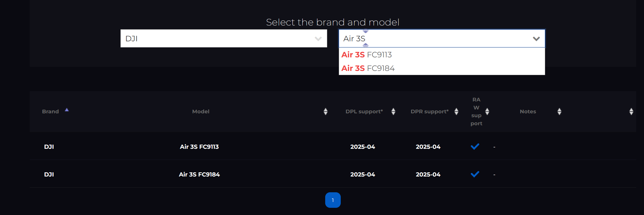Click the RAW support sort arrows

[487, 111]
